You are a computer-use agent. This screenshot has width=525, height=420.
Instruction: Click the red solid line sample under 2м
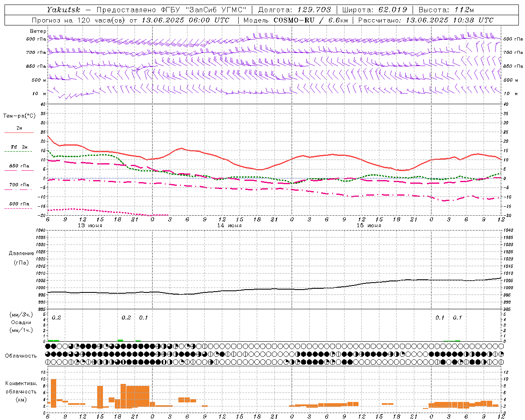pos(19,132)
